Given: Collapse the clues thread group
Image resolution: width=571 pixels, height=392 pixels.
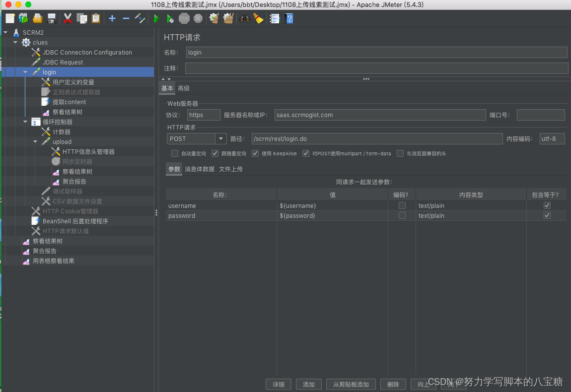Looking at the screenshot, I should pos(15,42).
